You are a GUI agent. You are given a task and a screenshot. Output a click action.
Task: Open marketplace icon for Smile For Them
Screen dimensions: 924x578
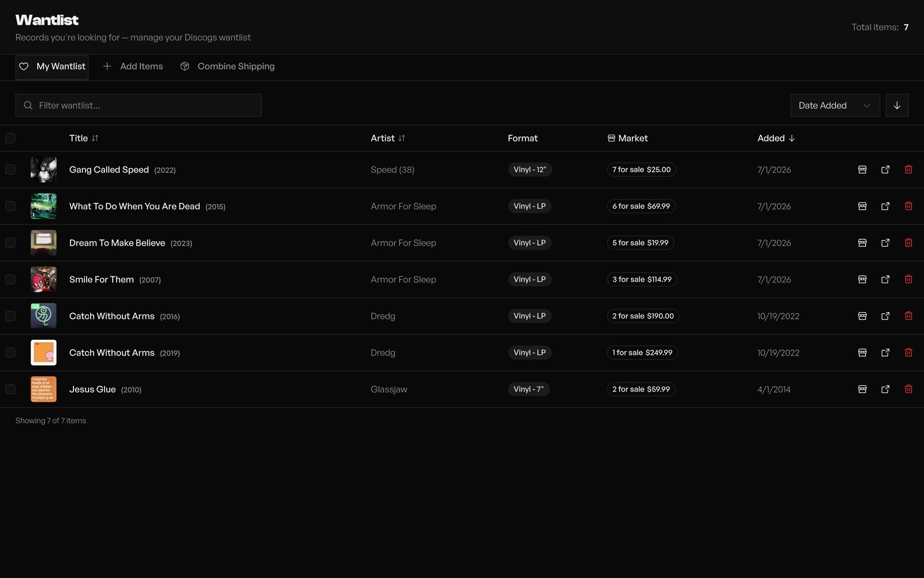(862, 279)
